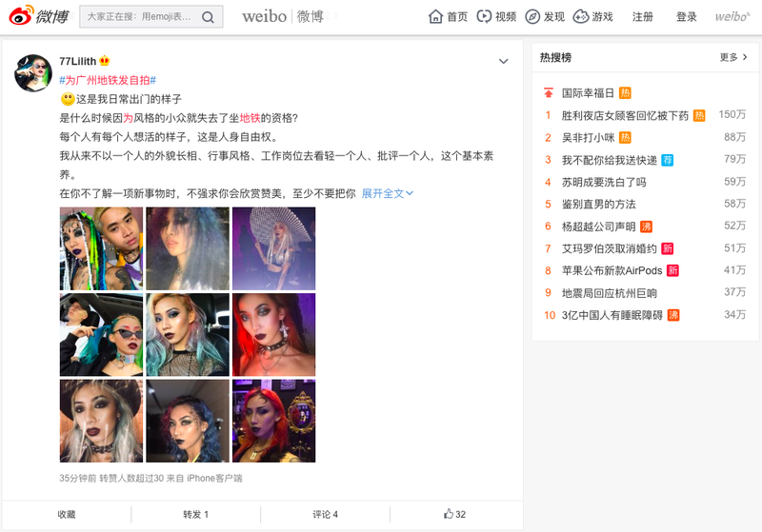Click the 游戏 nav label

(602, 17)
